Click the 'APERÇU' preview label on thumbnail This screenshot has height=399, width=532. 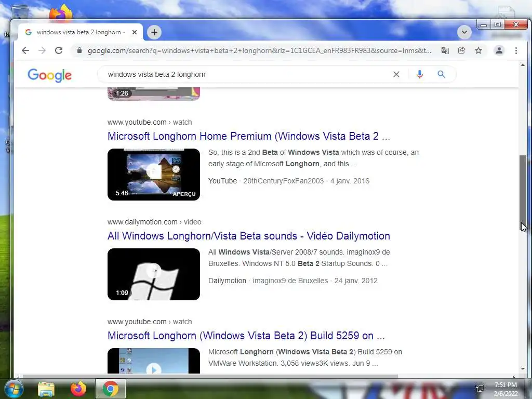pyautogui.click(x=184, y=194)
